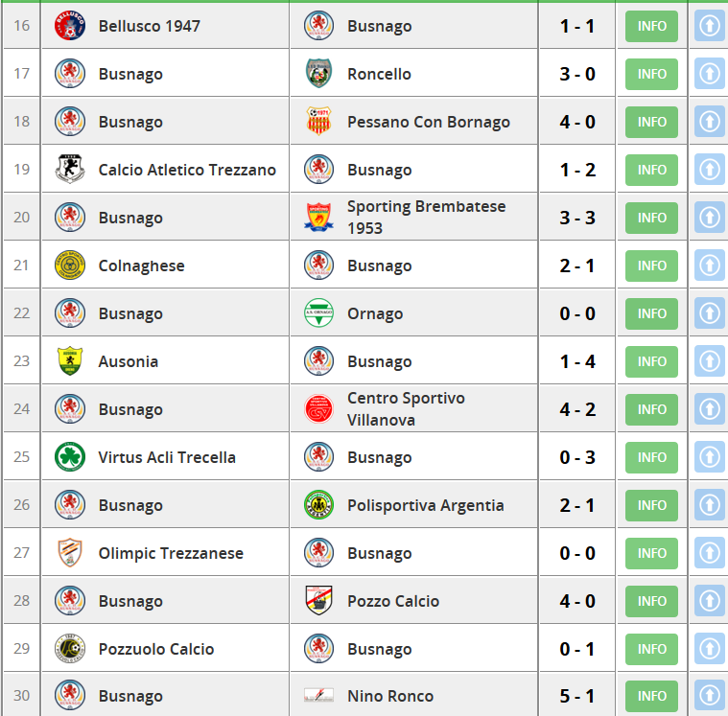
Task: View INFO for Busnago vs Nino Ronco
Action: [x=651, y=696]
